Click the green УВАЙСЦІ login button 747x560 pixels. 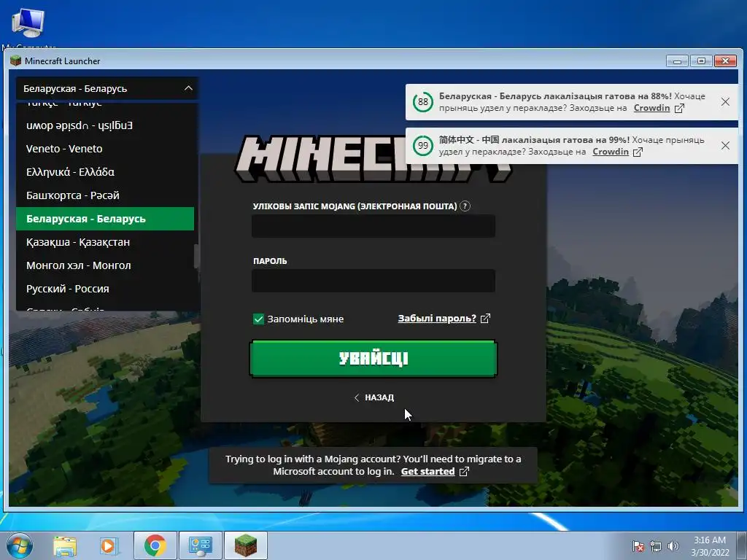click(373, 359)
